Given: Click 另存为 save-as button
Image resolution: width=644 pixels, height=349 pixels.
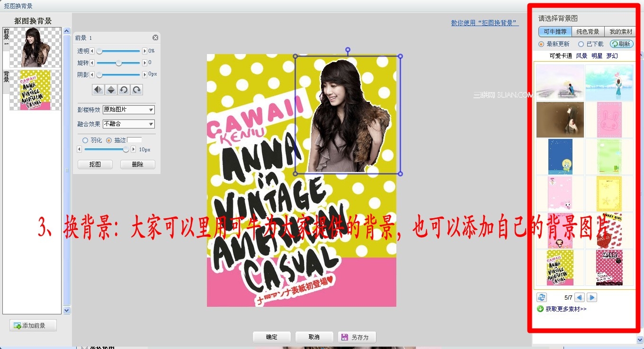Looking at the screenshot, I should point(357,337).
